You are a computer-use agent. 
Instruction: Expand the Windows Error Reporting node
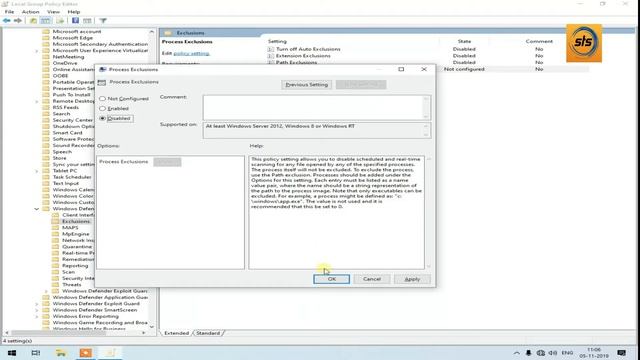(36, 316)
